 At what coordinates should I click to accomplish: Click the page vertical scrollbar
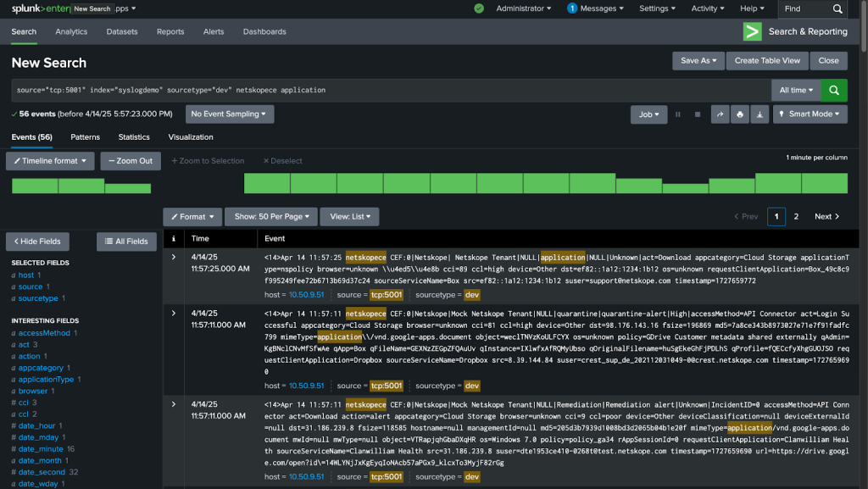864,26
